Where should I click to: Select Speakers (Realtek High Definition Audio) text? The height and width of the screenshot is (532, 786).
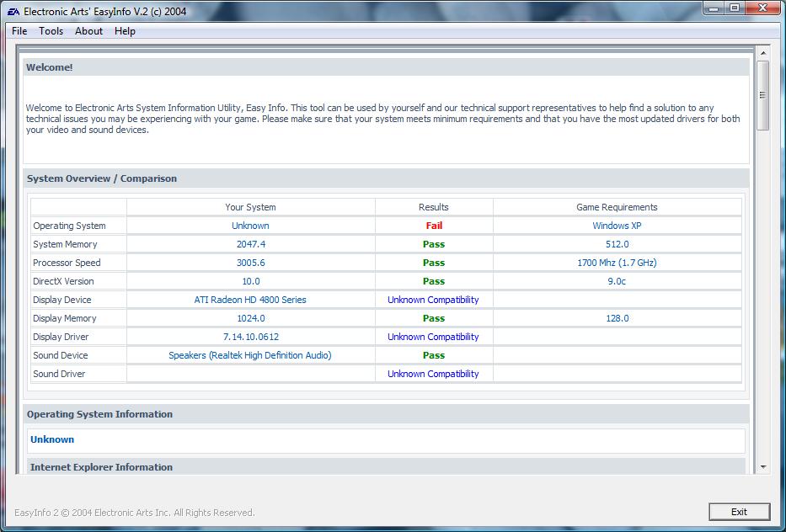250,356
